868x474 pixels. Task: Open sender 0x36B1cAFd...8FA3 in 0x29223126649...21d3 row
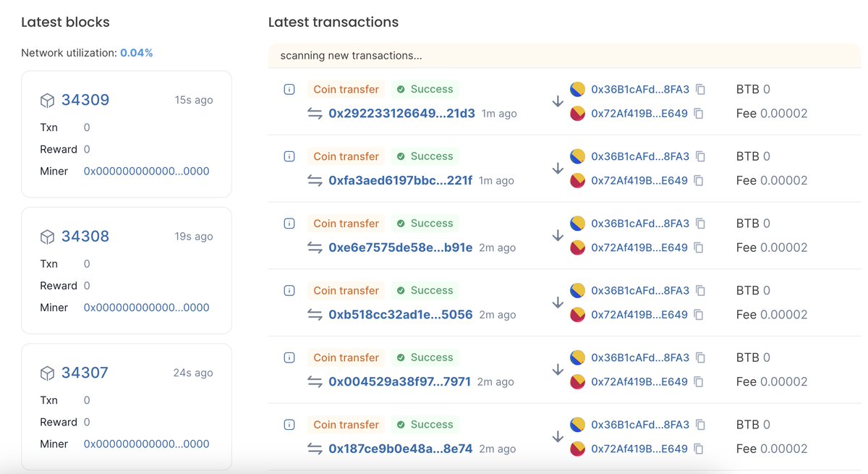[x=640, y=90]
